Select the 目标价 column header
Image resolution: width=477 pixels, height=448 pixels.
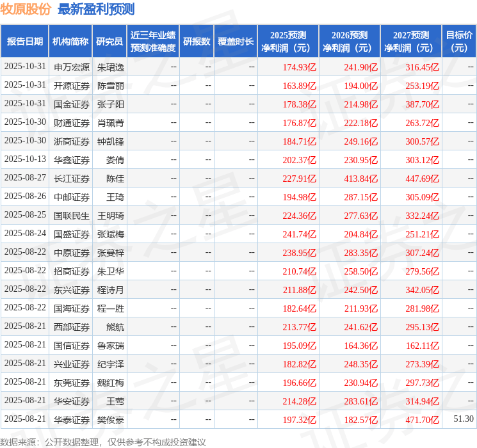[x=459, y=42]
